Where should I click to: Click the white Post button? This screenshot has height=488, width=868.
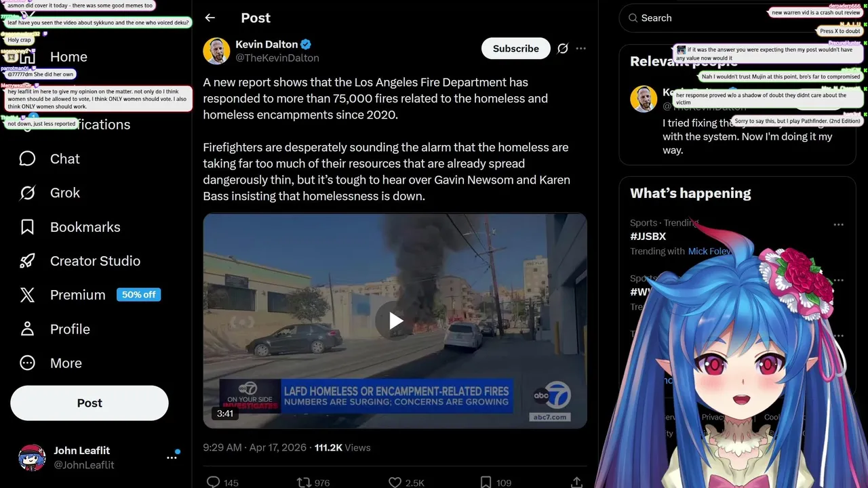tap(90, 403)
